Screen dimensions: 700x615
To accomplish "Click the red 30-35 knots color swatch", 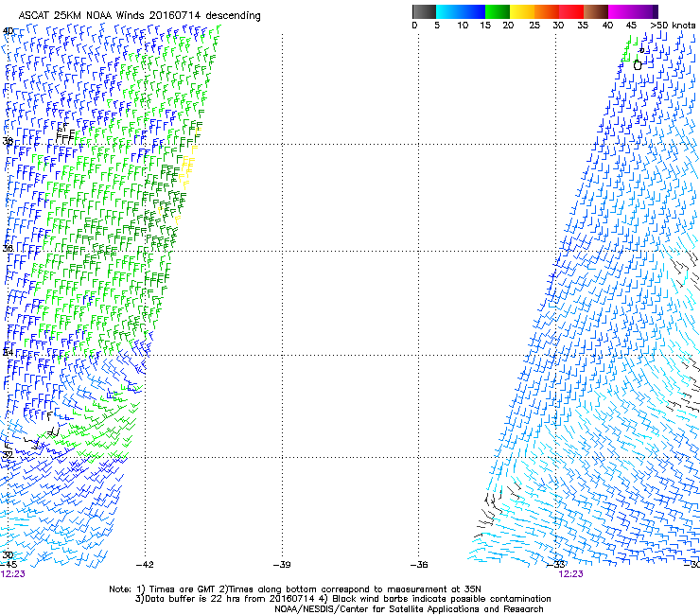I will point(571,11).
